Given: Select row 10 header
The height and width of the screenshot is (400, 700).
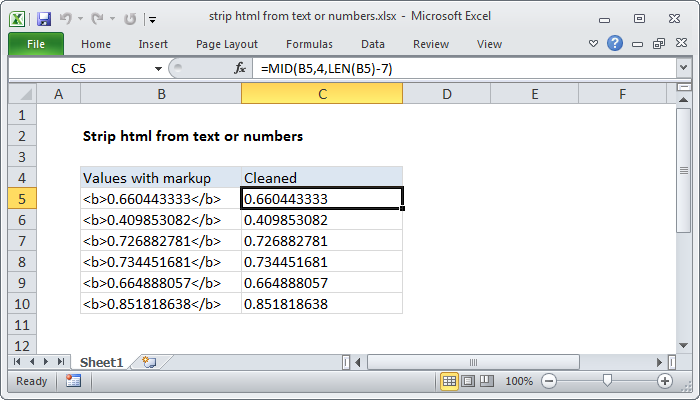Looking at the screenshot, I should [x=22, y=304].
